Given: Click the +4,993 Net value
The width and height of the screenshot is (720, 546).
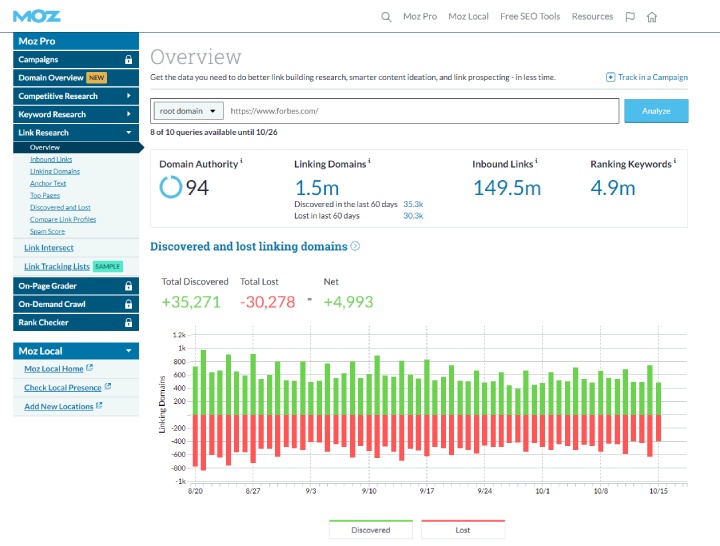Looking at the screenshot, I should click(x=349, y=302).
